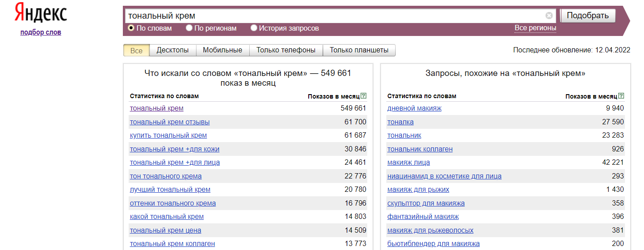Open 'купить тональный крем' link

tap(168, 135)
